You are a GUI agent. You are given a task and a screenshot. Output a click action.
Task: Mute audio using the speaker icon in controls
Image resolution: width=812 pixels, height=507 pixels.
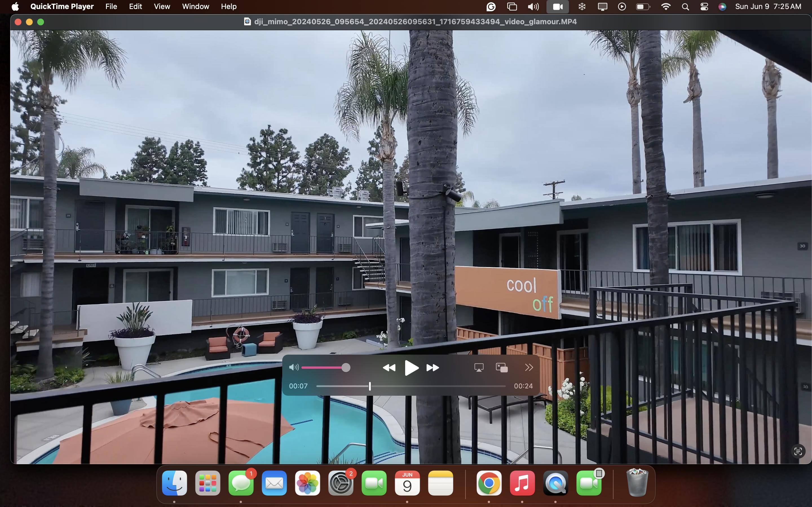pyautogui.click(x=294, y=368)
